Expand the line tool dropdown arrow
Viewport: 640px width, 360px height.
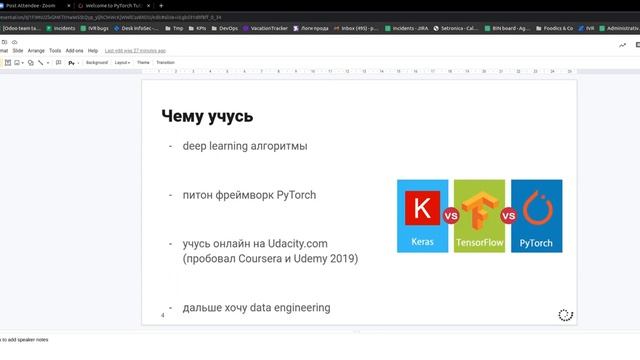(x=48, y=63)
